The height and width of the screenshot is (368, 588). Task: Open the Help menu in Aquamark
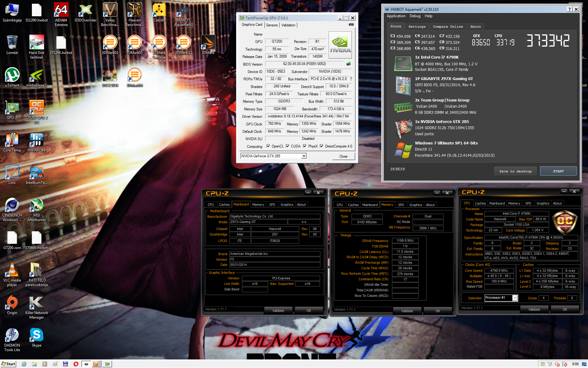click(428, 16)
